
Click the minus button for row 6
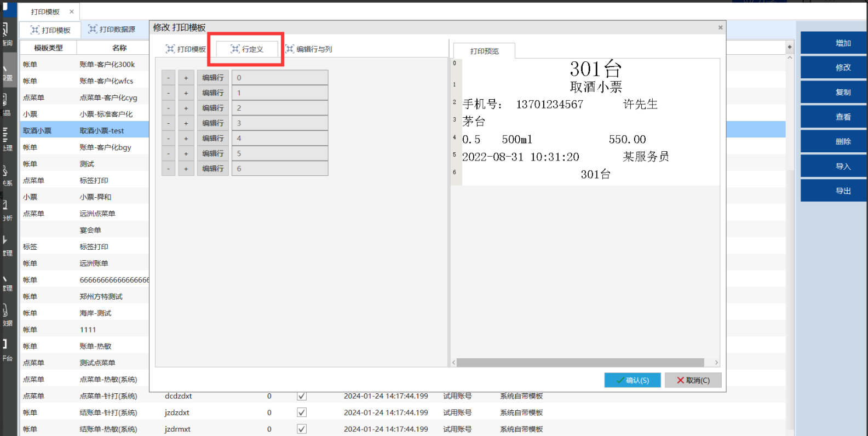[x=169, y=169]
